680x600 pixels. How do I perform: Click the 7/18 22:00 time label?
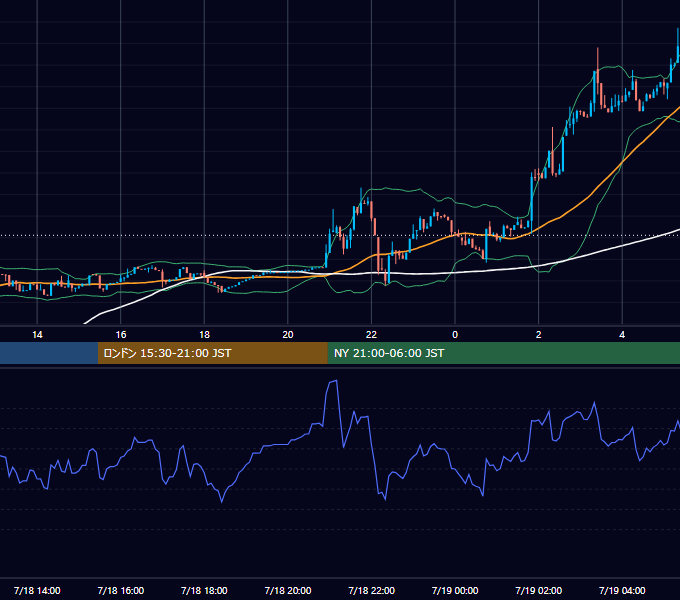(371, 590)
